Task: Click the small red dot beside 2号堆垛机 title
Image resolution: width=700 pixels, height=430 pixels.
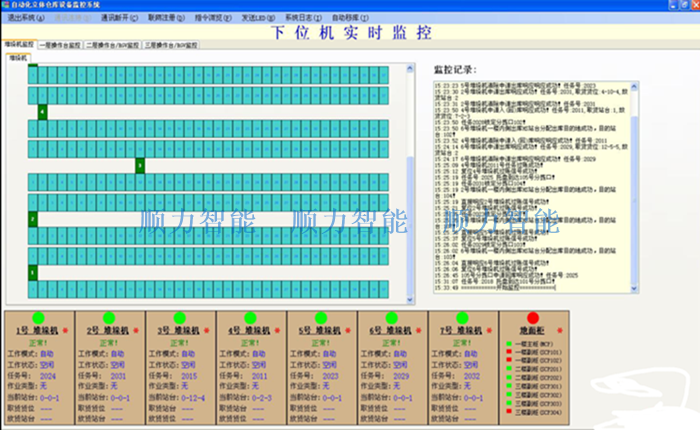Action: (139, 329)
